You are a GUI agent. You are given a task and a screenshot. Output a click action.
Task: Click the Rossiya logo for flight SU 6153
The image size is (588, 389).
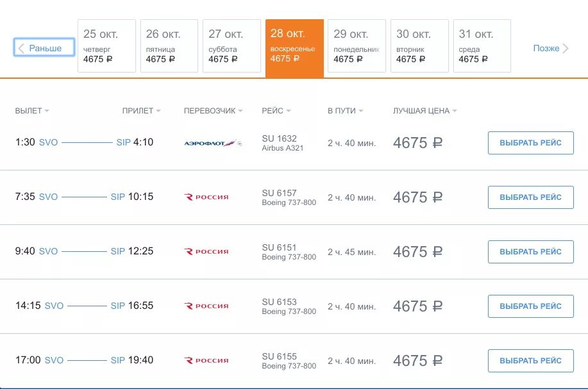206,306
